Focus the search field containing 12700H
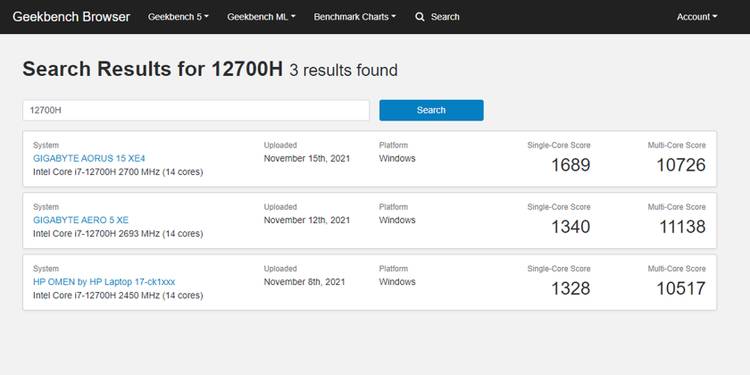Image resolution: width=750 pixels, height=375 pixels. tap(196, 110)
